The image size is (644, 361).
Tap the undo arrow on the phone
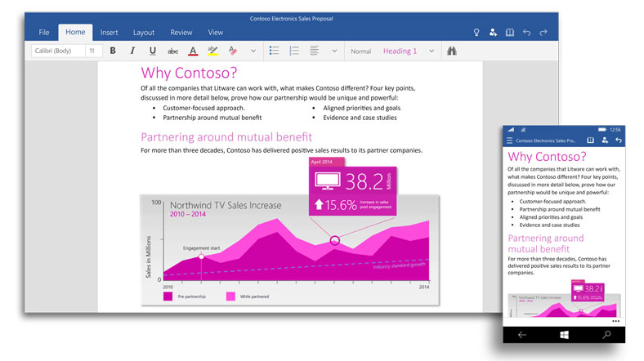click(x=619, y=140)
